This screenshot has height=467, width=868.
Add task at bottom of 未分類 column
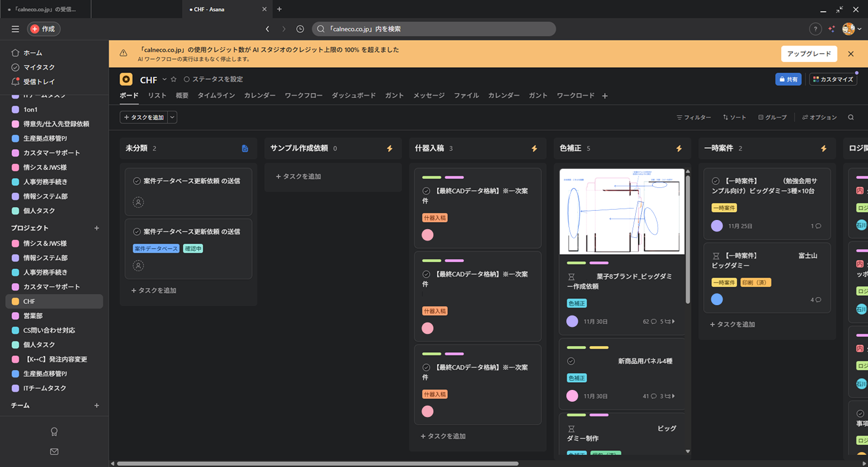click(x=154, y=291)
